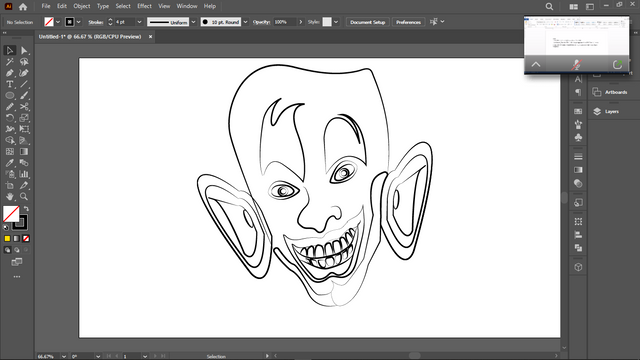Select the Shape Builder tool

tap(10, 140)
